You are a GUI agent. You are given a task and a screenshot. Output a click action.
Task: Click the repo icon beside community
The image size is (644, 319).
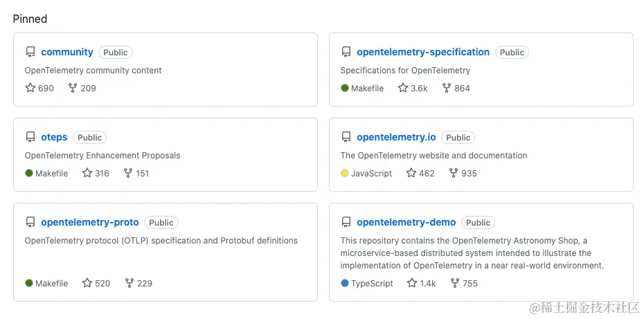click(30, 52)
